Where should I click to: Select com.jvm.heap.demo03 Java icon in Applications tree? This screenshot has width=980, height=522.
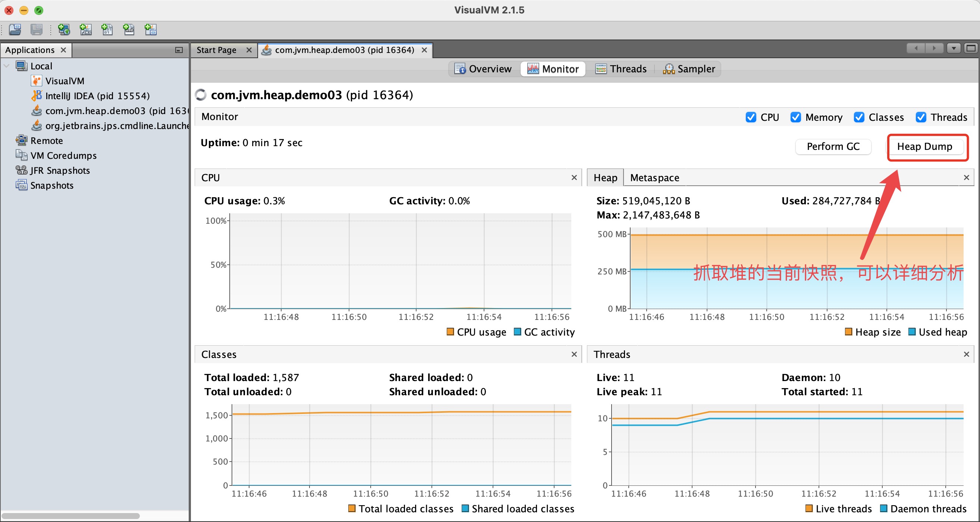click(36, 111)
